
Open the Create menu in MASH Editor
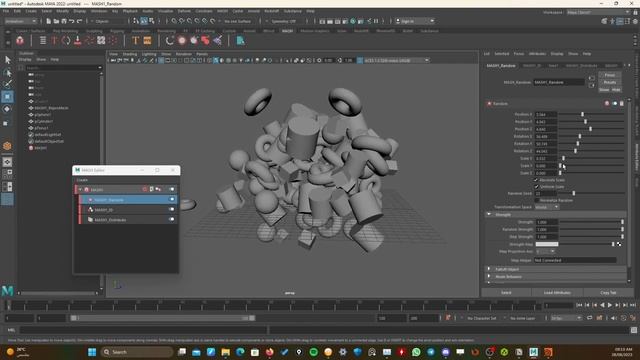pyautogui.click(x=82, y=180)
